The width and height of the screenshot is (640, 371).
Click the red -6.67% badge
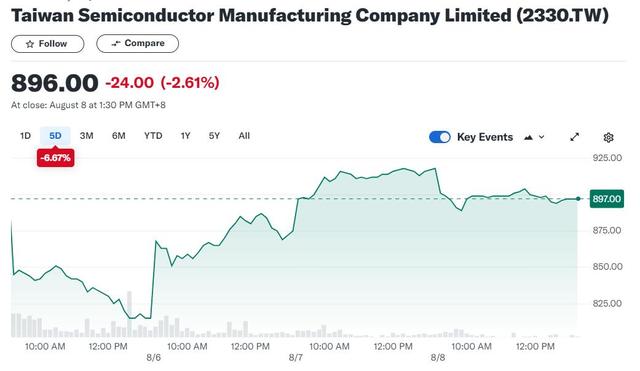coord(56,158)
